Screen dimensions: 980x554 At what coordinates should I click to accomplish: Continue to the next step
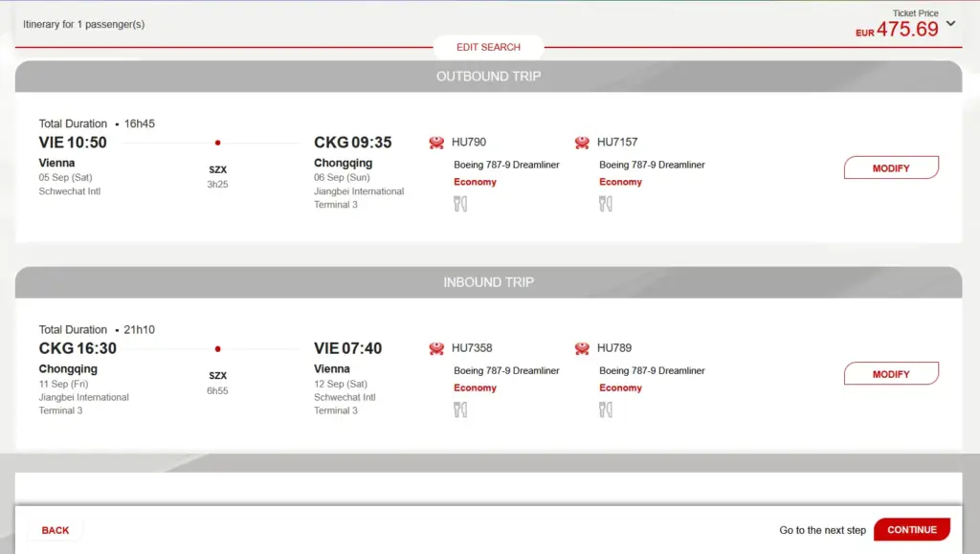[x=912, y=530]
